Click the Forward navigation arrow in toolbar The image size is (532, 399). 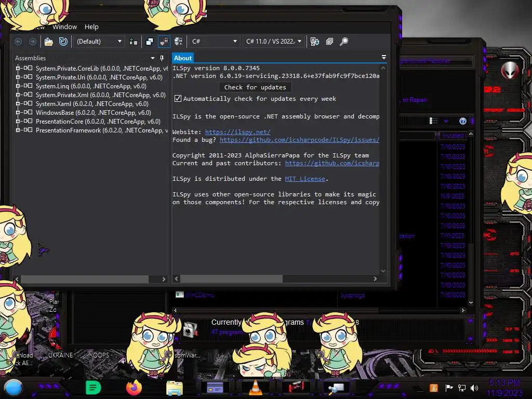click(x=33, y=42)
